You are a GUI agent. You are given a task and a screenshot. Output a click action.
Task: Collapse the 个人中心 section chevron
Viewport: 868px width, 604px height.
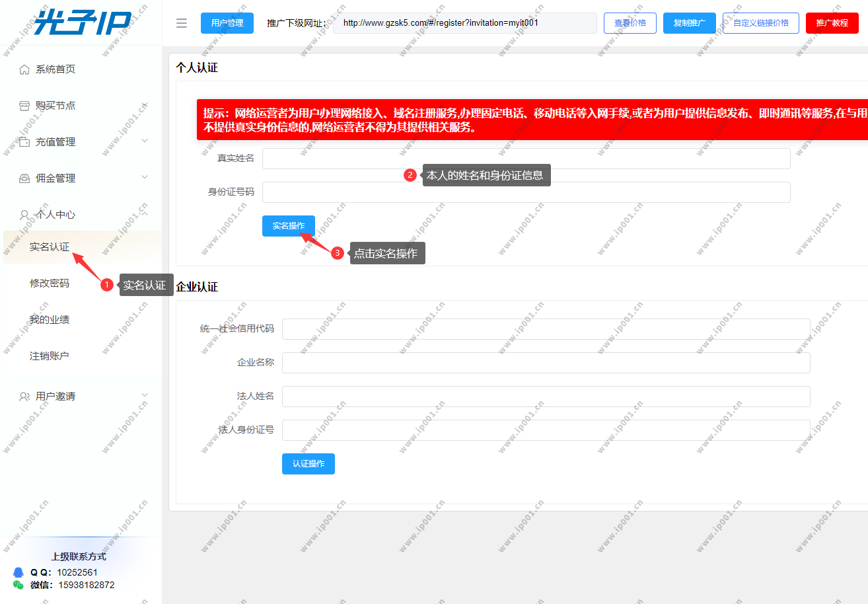145,213
